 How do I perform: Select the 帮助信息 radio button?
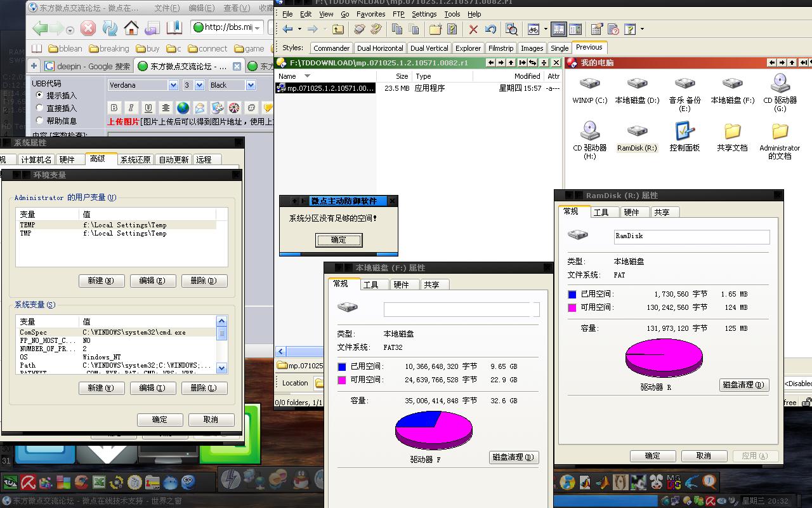[40, 121]
